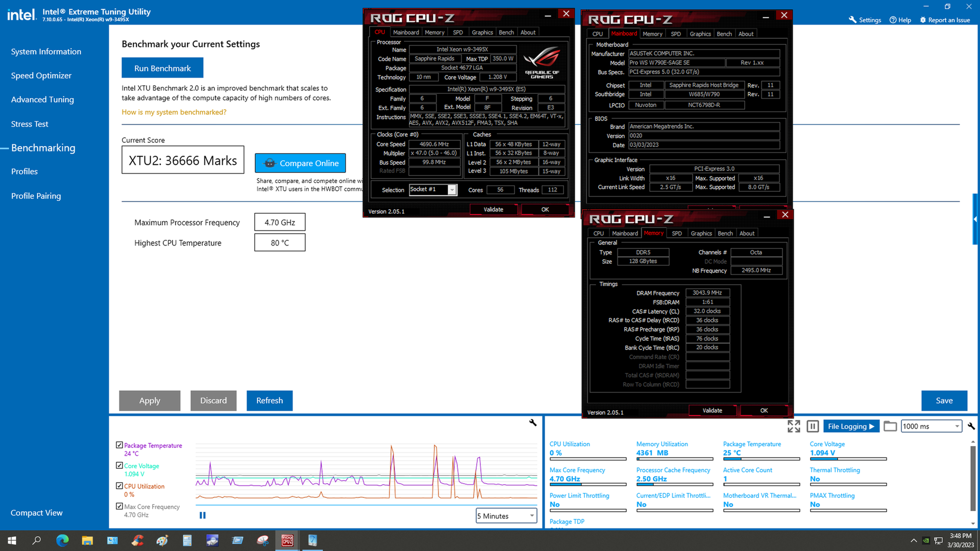Viewport: 980px width, 551px height.
Task: Open monitor panel wrench settings
Action: 971,426
